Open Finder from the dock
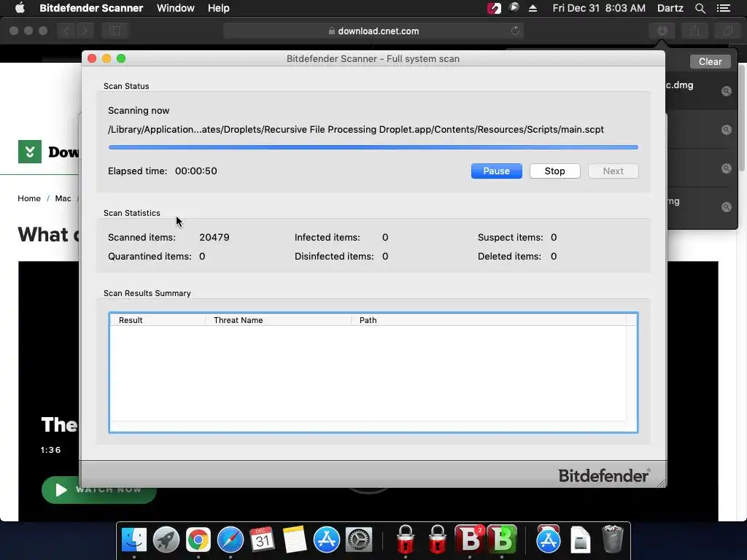Image resolution: width=747 pixels, height=560 pixels. click(134, 540)
